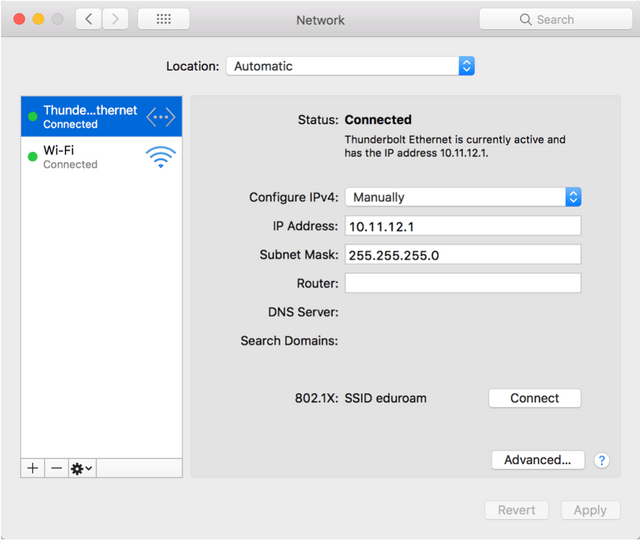Close the Network window
The height and width of the screenshot is (540, 640).
[19, 19]
